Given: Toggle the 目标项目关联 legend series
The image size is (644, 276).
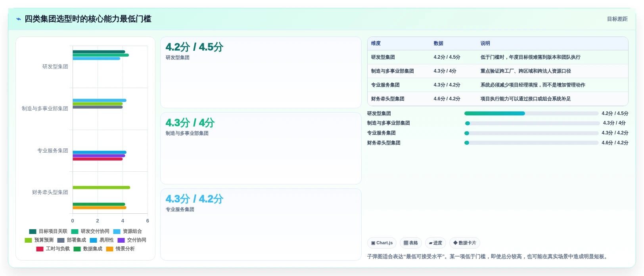Looking at the screenshot, I should (x=48, y=232).
